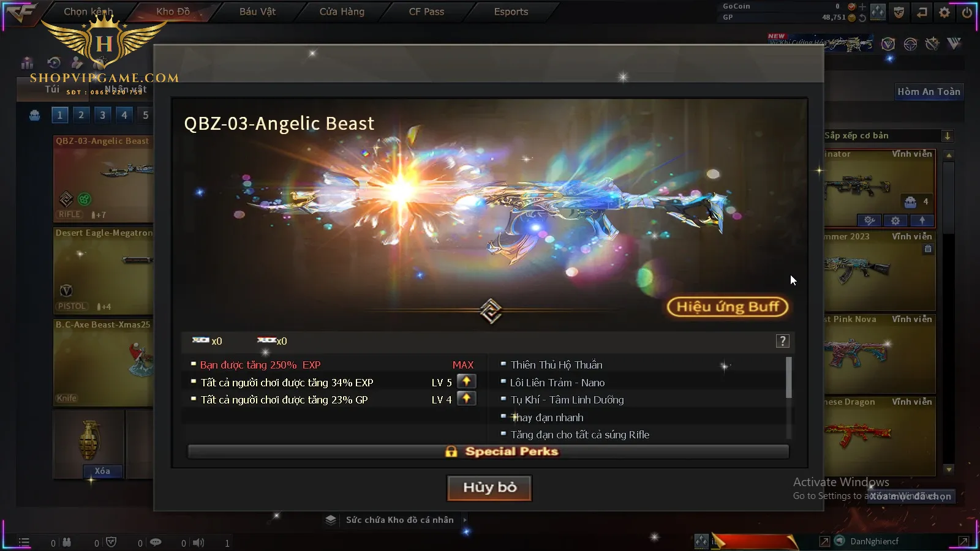Open the CF Pass tab

point(426,12)
